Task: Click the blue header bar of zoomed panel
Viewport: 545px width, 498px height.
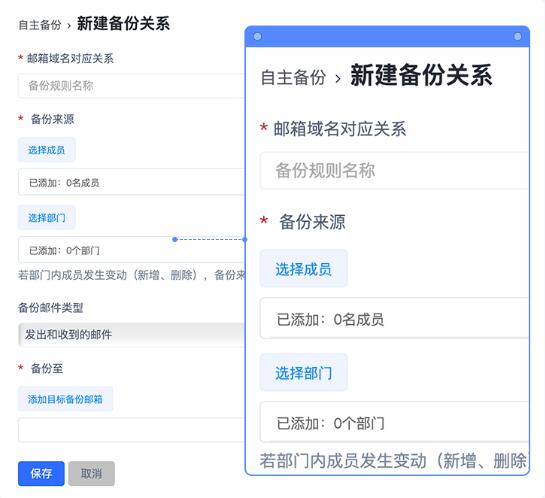Action: coord(387,36)
